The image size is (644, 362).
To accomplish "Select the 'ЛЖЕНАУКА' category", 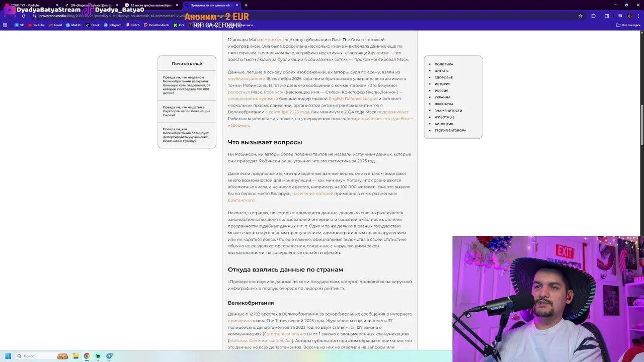I will pyautogui.click(x=444, y=104).
